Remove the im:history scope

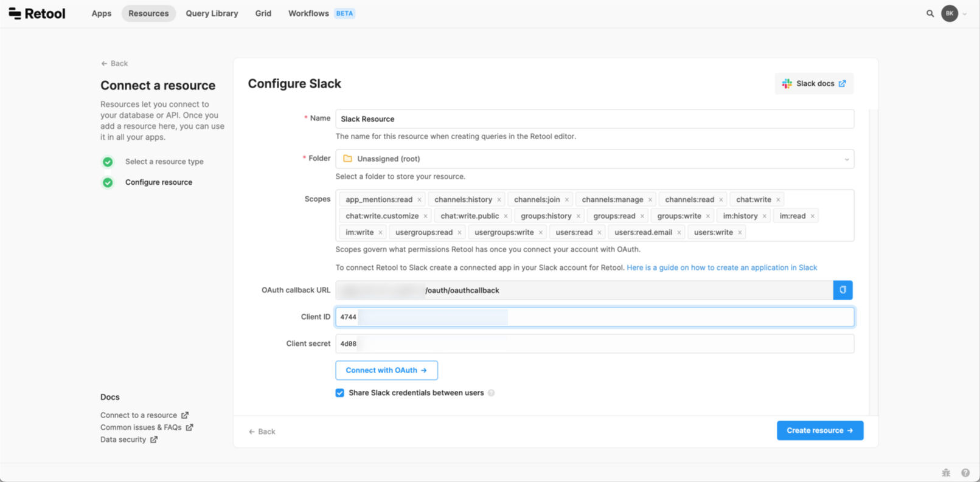(764, 216)
